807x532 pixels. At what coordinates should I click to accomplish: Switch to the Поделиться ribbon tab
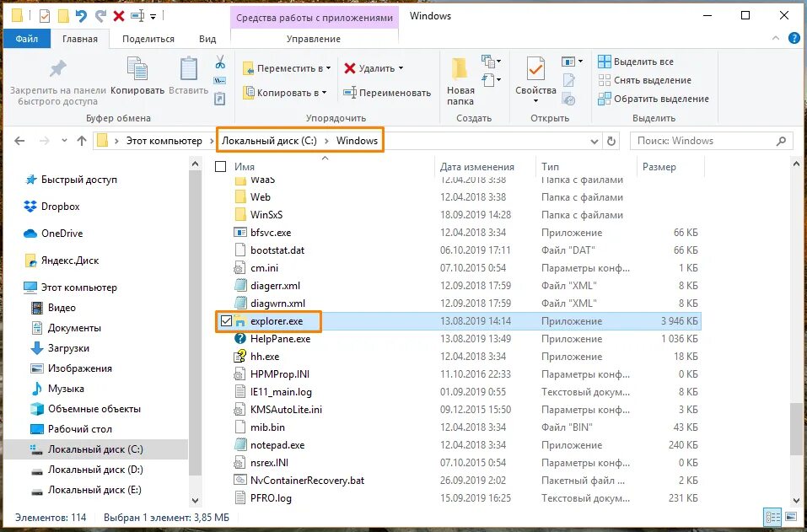148,39
